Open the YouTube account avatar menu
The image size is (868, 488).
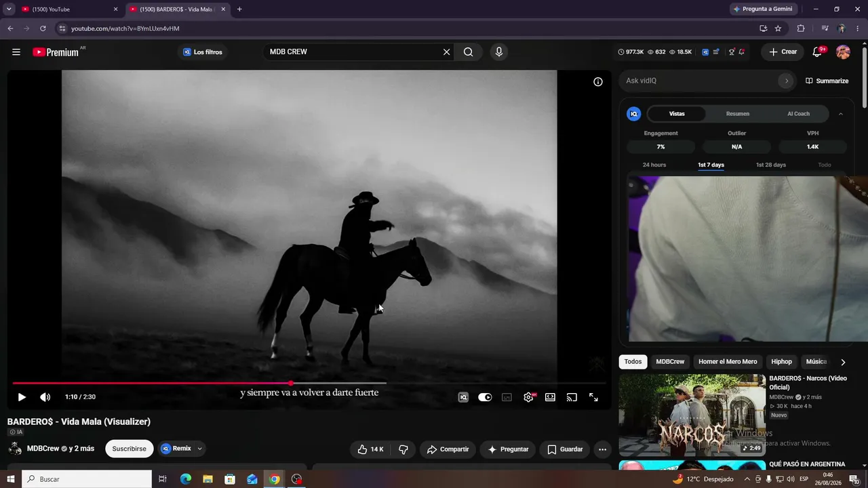pyautogui.click(x=843, y=52)
